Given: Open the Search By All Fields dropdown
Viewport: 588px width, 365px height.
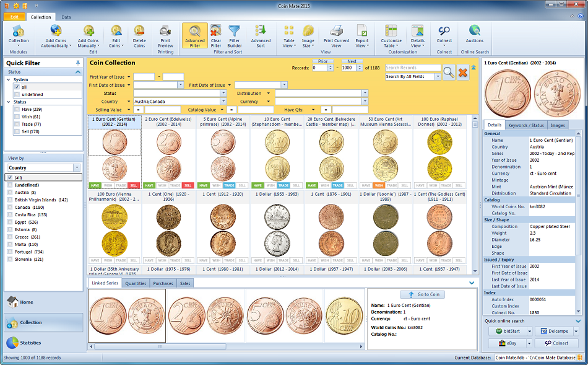Looking at the screenshot, I should coord(438,77).
